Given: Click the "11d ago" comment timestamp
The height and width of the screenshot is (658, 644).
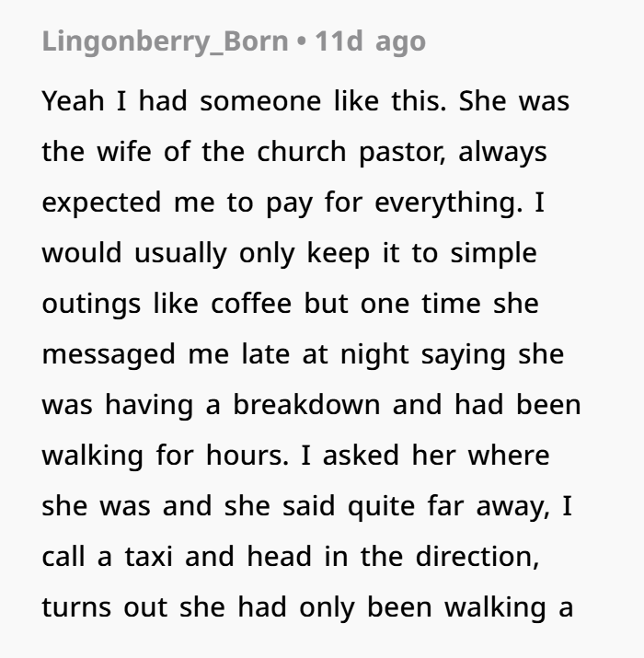Looking at the screenshot, I should [370, 41].
